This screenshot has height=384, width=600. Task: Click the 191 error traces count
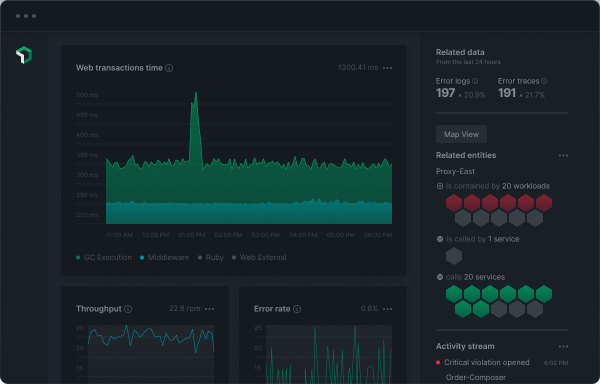coord(507,93)
